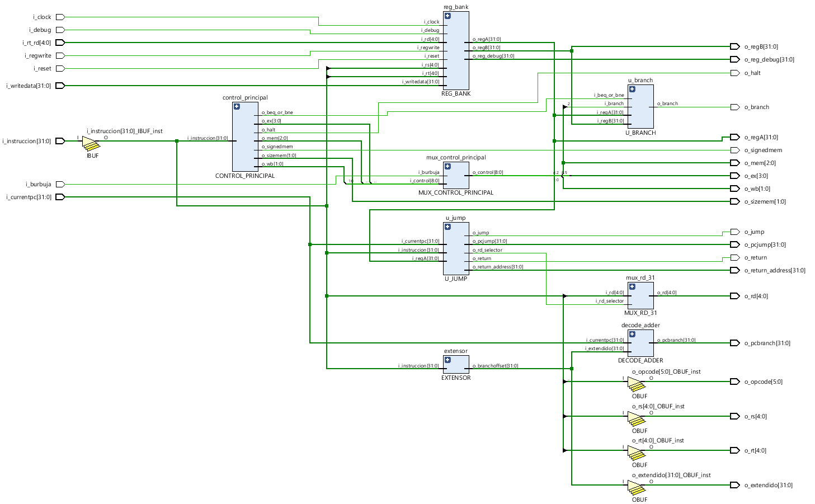Screen dimensions: 815x504
Task: Click the o_signedmem output port symbol
Action: click(x=735, y=150)
